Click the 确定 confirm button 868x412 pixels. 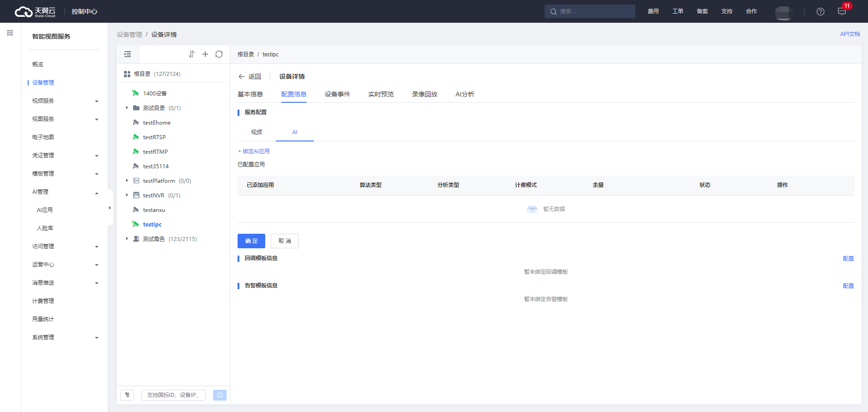(x=251, y=241)
